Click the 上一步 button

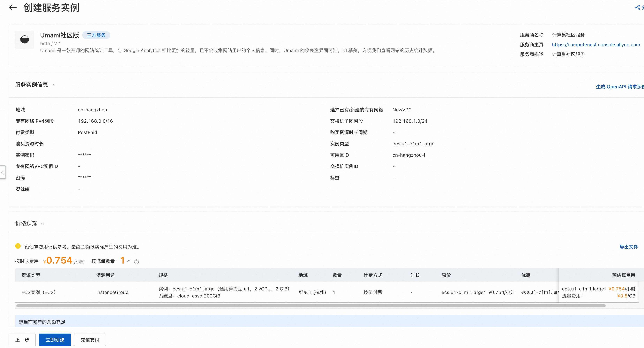tap(22, 340)
